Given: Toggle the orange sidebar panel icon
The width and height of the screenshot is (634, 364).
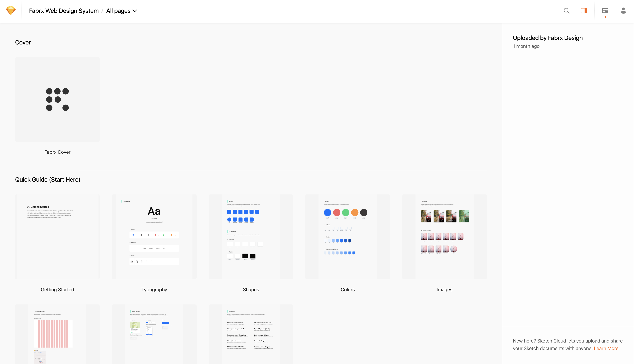Looking at the screenshot, I should pyautogui.click(x=584, y=11).
